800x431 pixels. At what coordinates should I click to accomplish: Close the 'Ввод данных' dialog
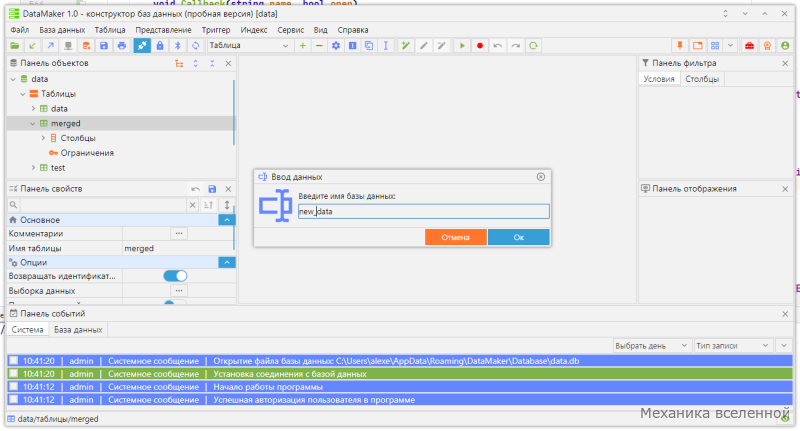[x=541, y=177]
